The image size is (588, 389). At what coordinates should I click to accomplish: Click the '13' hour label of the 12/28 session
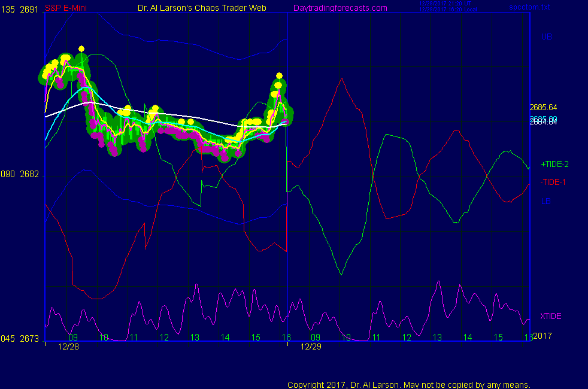coord(195,338)
